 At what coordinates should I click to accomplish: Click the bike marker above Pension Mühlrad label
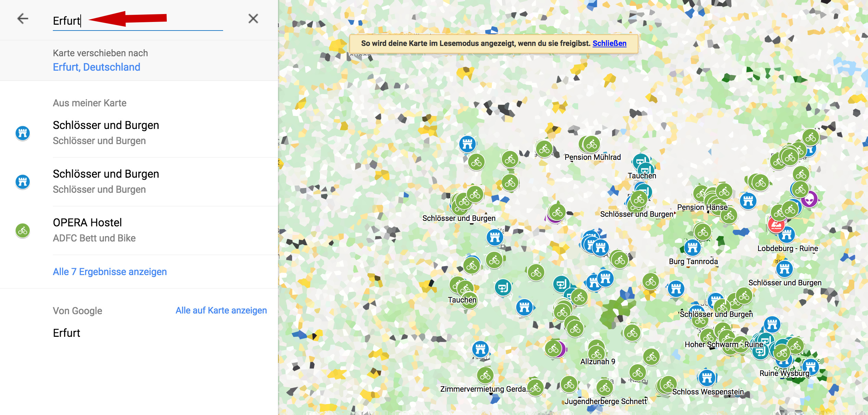[591, 144]
